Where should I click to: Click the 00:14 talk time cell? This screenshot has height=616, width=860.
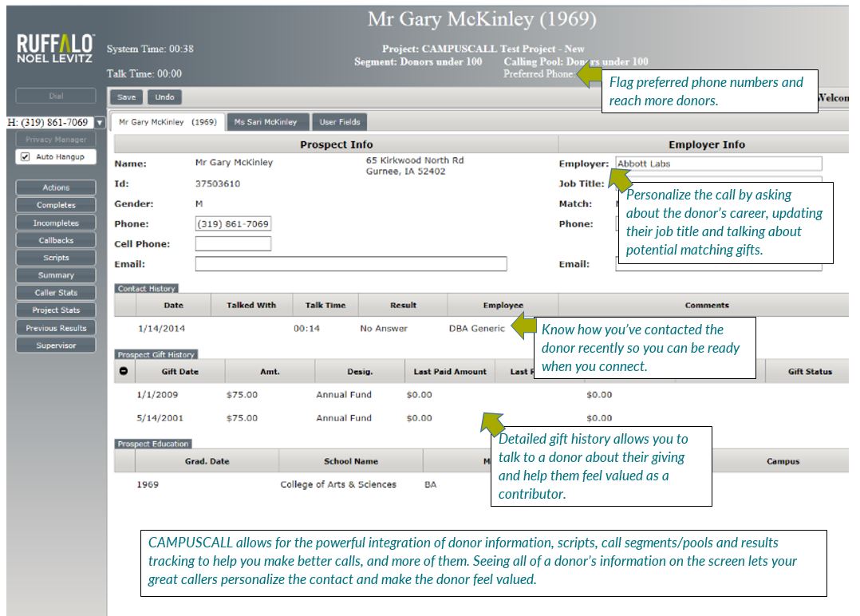point(306,329)
